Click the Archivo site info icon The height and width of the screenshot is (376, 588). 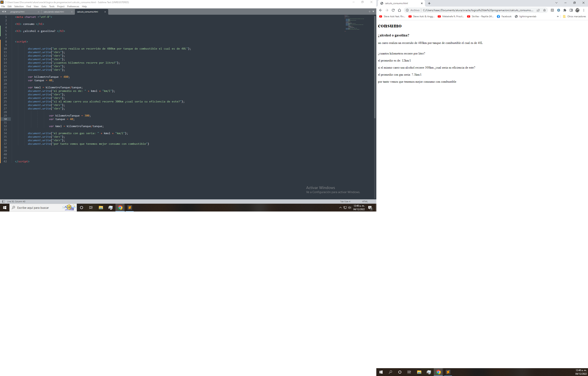click(x=407, y=10)
